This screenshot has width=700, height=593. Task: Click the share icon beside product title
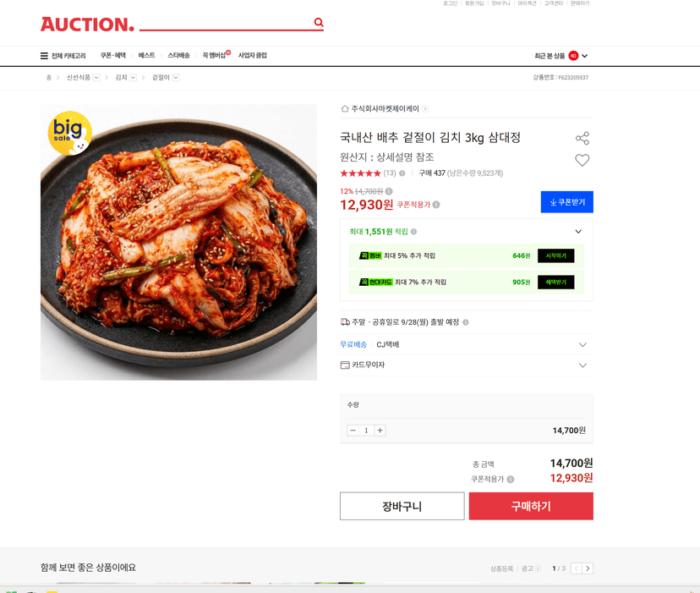(582, 138)
